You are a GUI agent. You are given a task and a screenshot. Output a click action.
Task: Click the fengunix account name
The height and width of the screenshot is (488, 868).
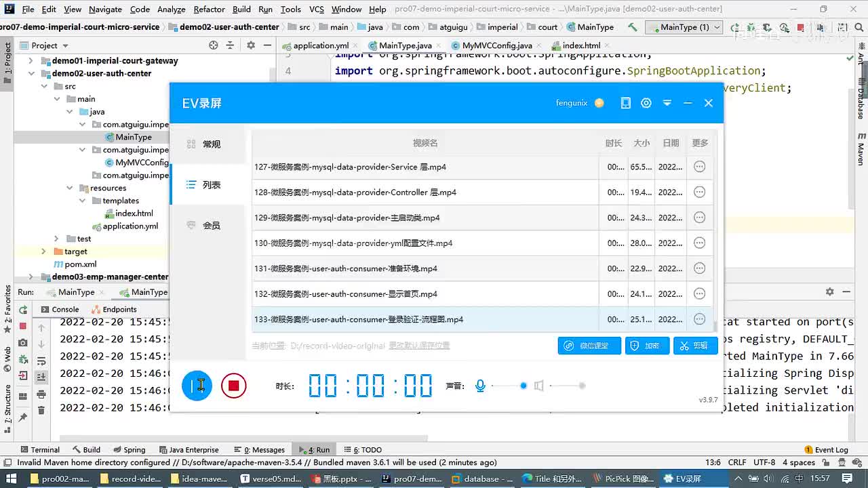click(572, 103)
